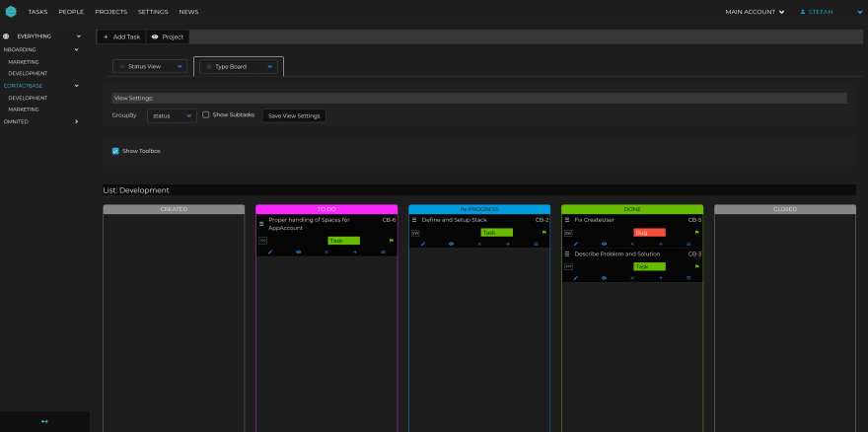Click the hamburger handle on Fix CreateUser card
Viewport: 868px width, 432px height.
(566, 220)
